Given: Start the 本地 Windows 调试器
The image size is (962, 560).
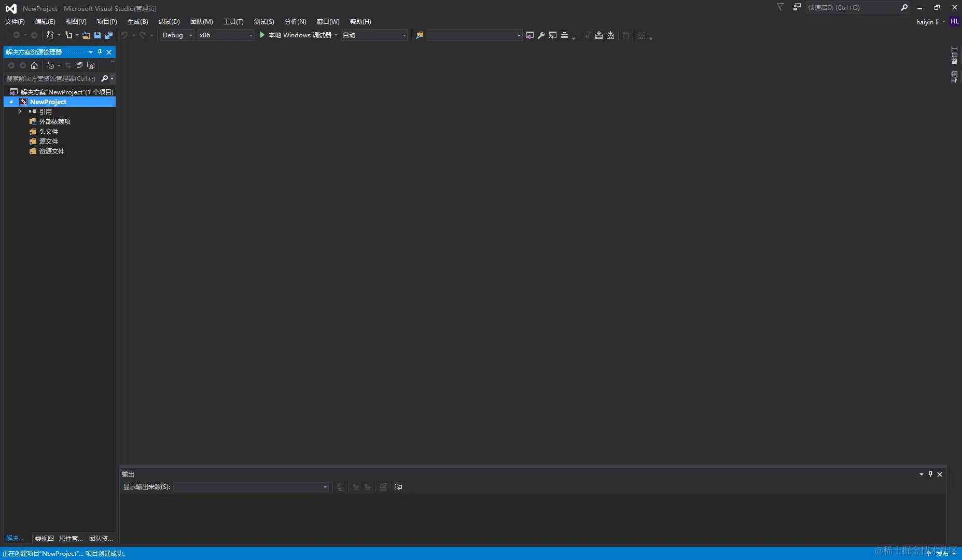Looking at the screenshot, I should (x=295, y=35).
